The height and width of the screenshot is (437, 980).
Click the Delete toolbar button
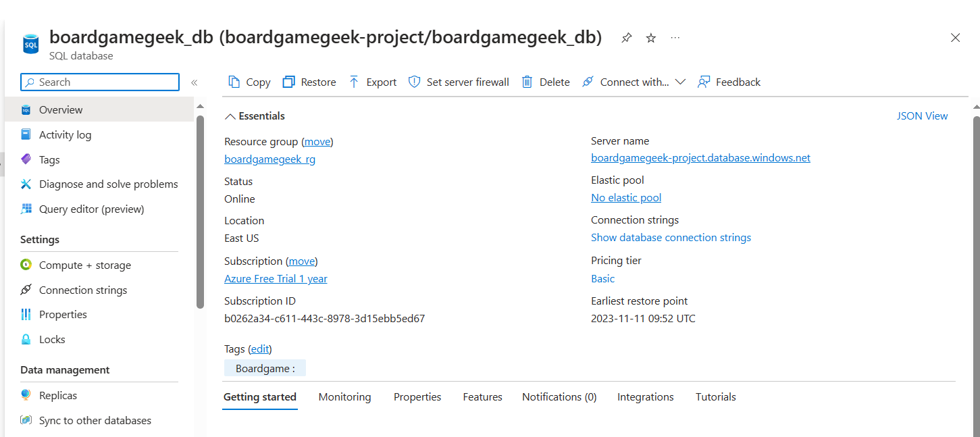click(x=546, y=82)
